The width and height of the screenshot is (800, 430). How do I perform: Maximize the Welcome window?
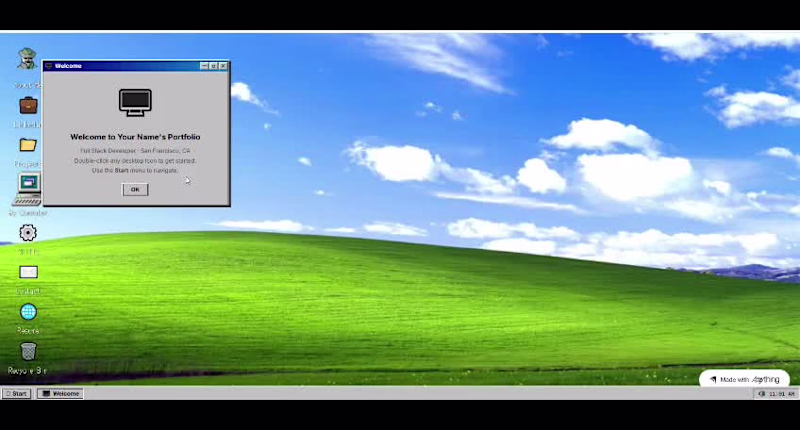tap(214, 66)
